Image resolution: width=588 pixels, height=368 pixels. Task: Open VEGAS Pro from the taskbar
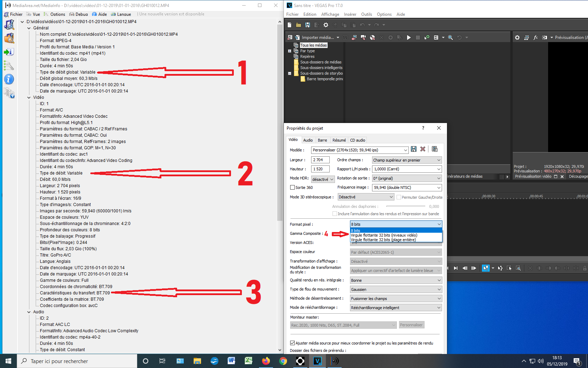coord(317,361)
